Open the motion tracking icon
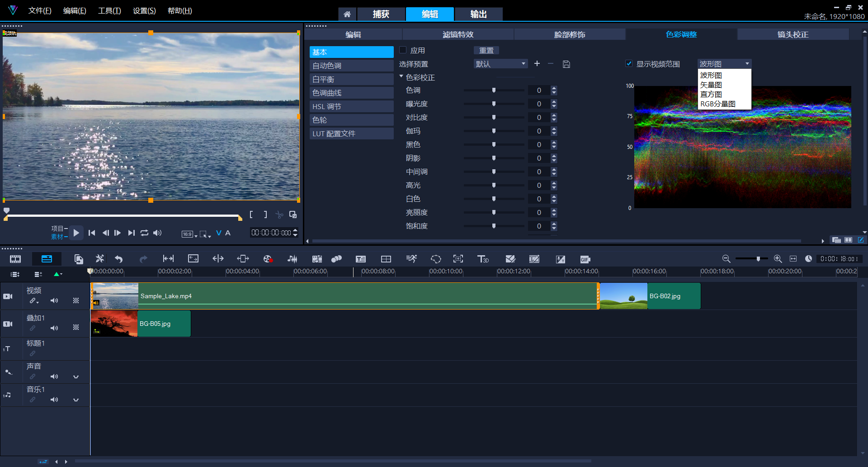This screenshot has height=467, width=868. 336,259
